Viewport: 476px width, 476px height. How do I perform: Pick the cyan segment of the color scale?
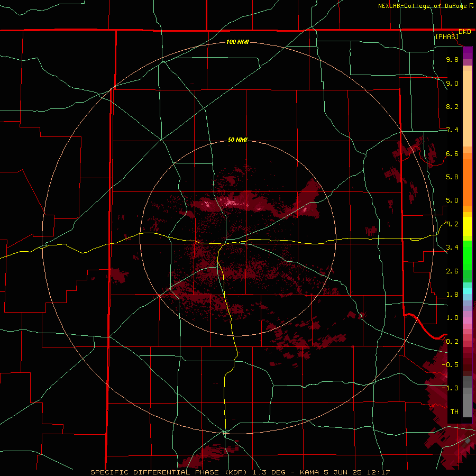point(467,291)
